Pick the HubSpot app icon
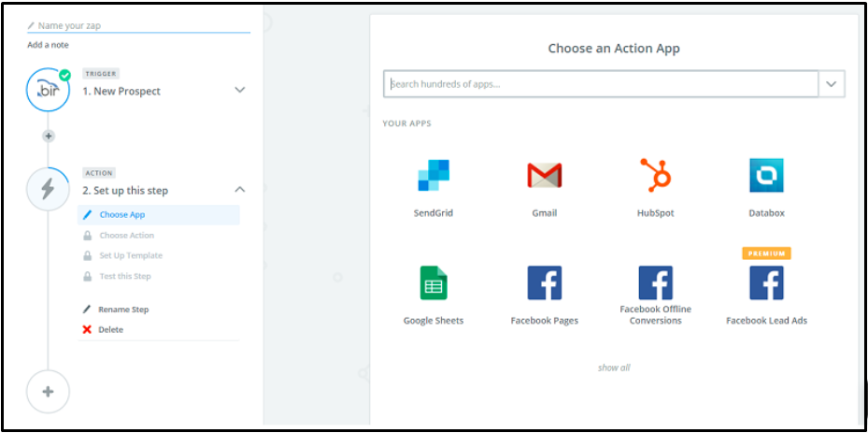868x433 pixels. tap(655, 175)
